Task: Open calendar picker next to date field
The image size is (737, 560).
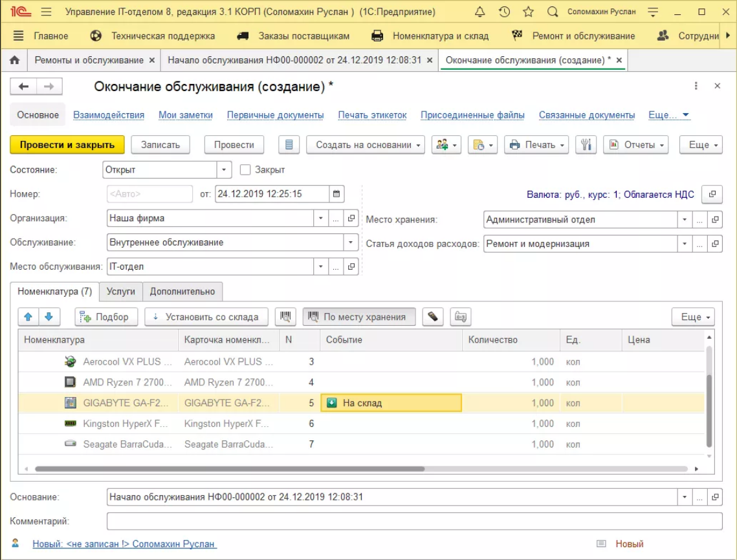Action: (x=336, y=194)
